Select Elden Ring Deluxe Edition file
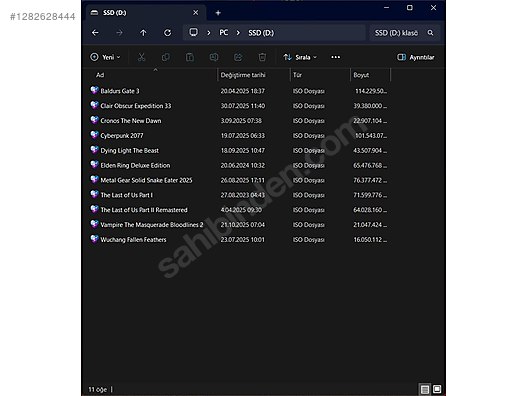This screenshot has width=528, height=396. pos(135,165)
